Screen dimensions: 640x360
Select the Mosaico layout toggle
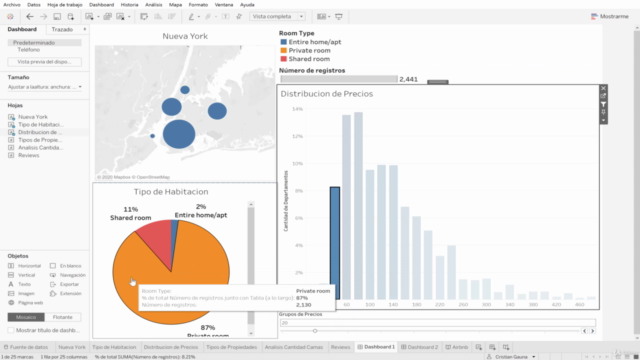(x=26, y=317)
